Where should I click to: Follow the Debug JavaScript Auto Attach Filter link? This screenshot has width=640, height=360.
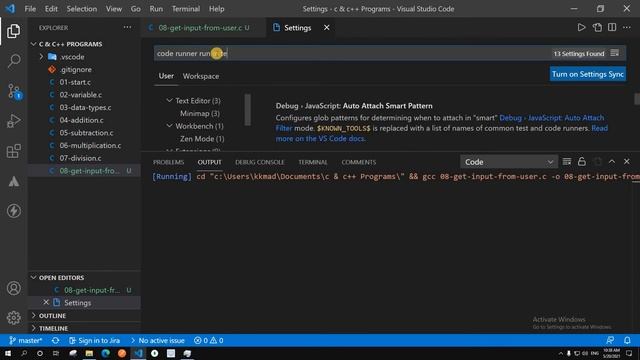point(551,118)
